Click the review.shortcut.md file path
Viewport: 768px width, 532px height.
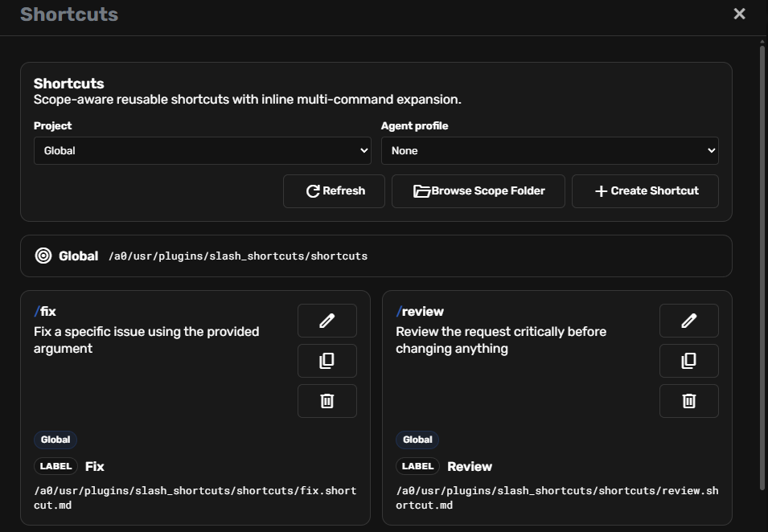pyautogui.click(x=556, y=497)
